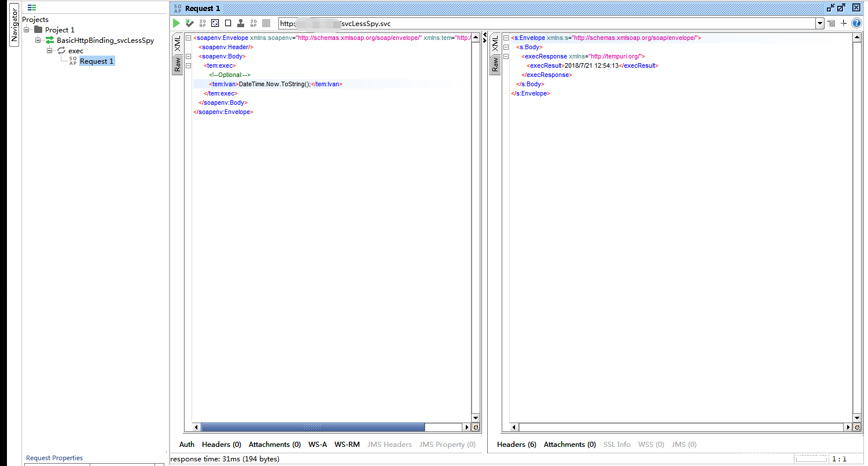868x466 pixels.
Task: Collapse the exec operation node
Action: click(50, 51)
